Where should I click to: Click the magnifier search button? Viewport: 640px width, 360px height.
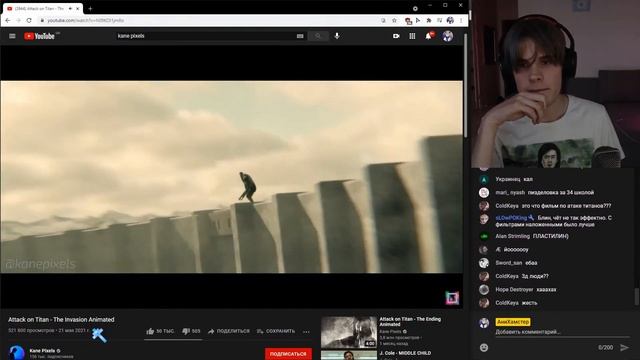click(x=318, y=36)
